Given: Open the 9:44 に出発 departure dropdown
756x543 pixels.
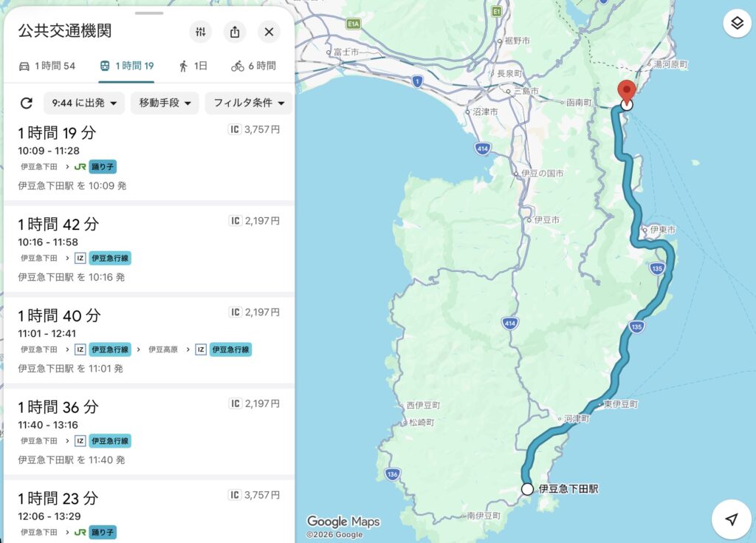Looking at the screenshot, I should [x=84, y=103].
